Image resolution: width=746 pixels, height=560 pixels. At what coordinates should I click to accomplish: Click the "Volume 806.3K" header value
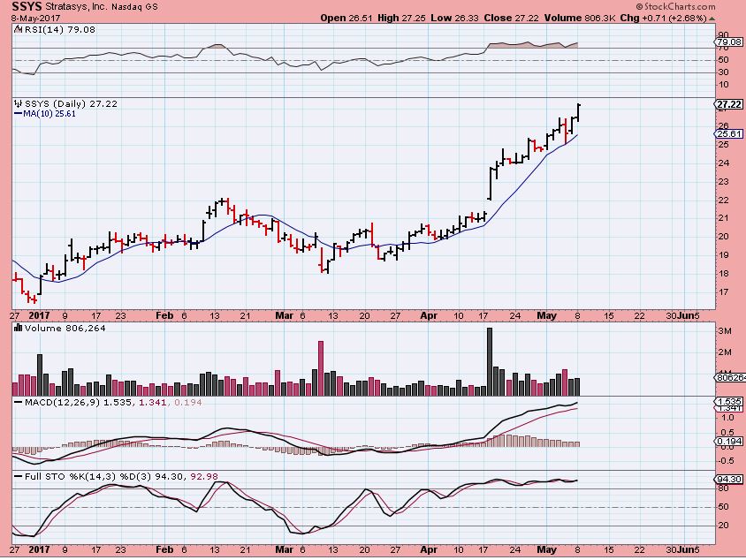click(x=580, y=18)
